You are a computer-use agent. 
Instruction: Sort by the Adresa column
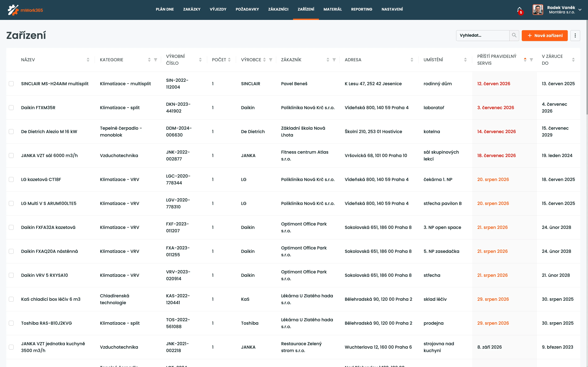point(412,60)
